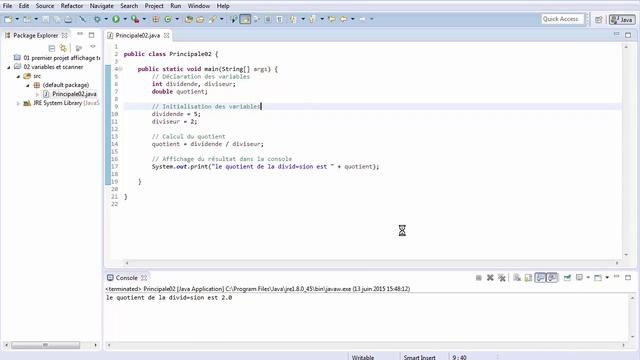Click the Save All icon
The image size is (640, 360).
[57, 19]
